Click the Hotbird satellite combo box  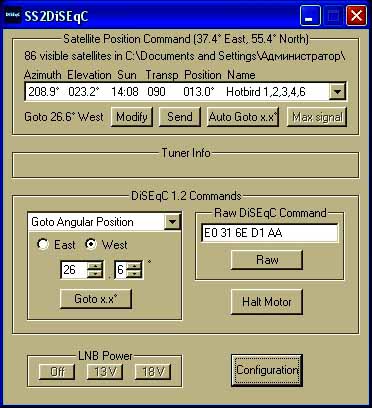185,92
